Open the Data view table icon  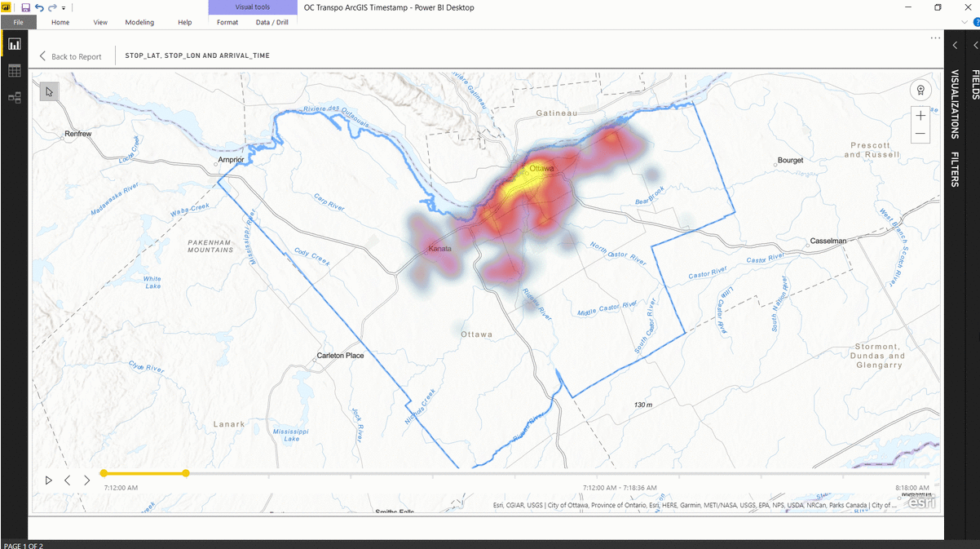point(14,71)
